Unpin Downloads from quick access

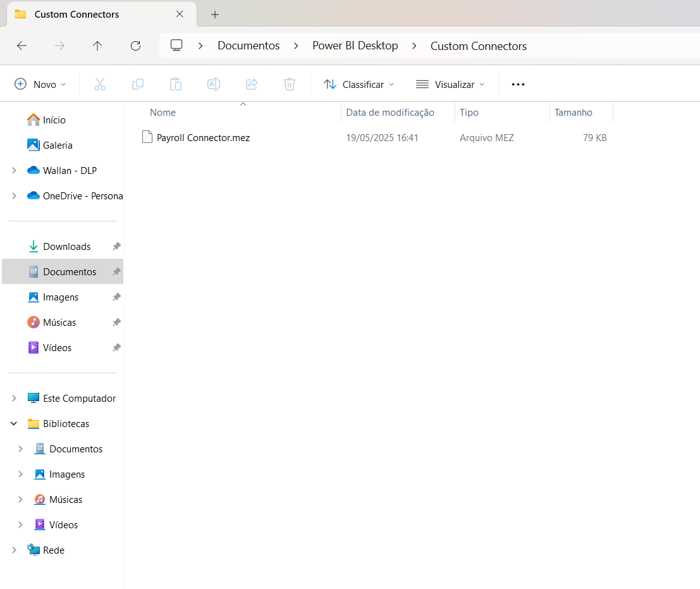[116, 247]
